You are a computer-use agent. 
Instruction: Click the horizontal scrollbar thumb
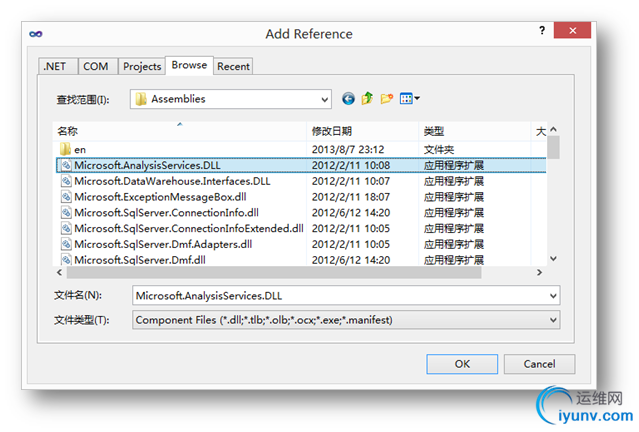(274, 273)
